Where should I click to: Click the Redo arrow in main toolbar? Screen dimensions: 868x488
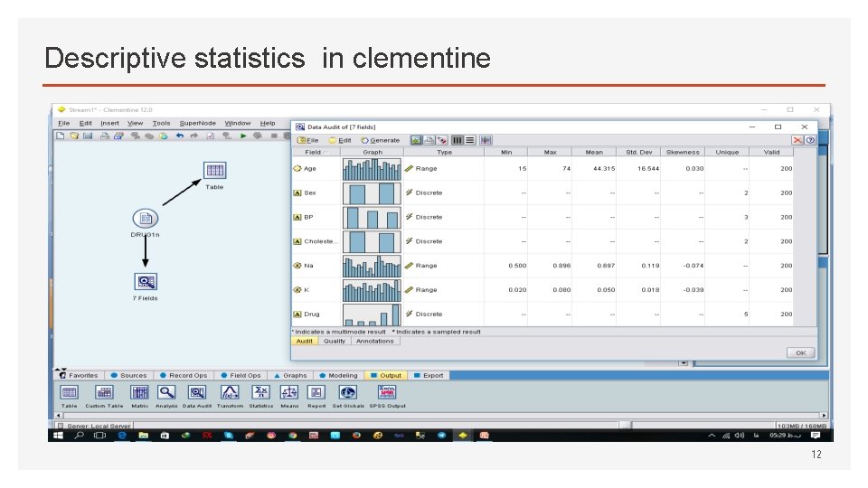click(193, 136)
